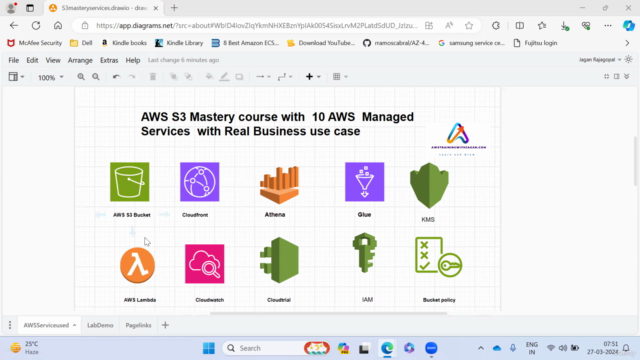Open the sidebar view dropdown

pos(16,77)
